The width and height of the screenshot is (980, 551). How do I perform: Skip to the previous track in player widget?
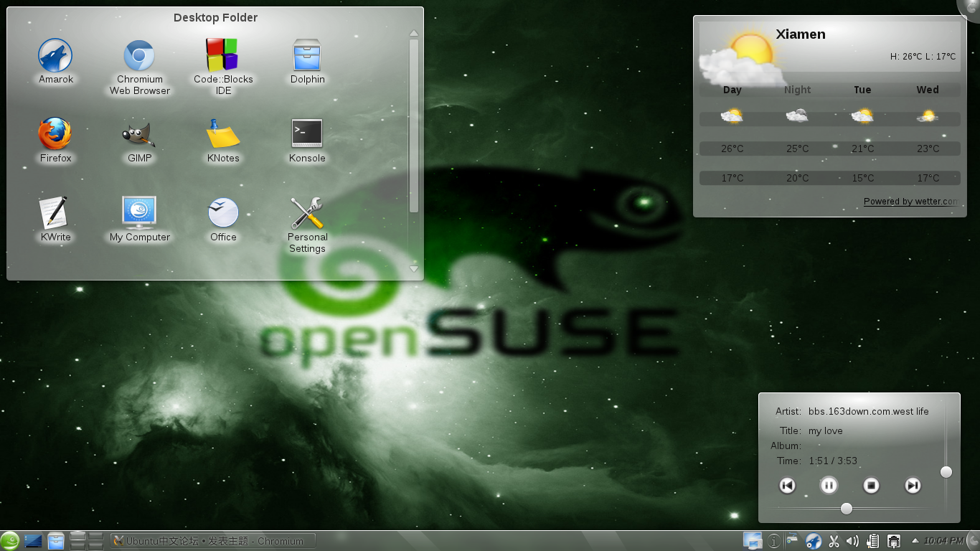(x=787, y=486)
